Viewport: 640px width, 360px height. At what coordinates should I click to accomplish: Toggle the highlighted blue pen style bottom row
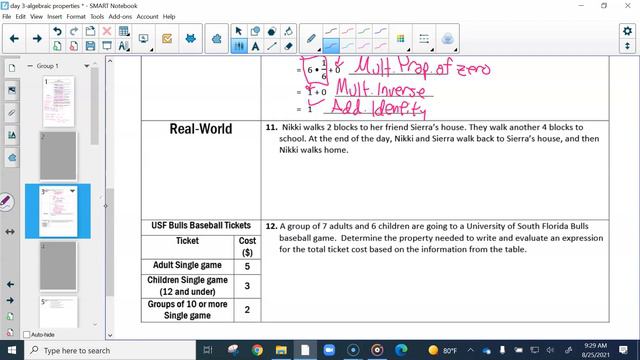point(331,46)
